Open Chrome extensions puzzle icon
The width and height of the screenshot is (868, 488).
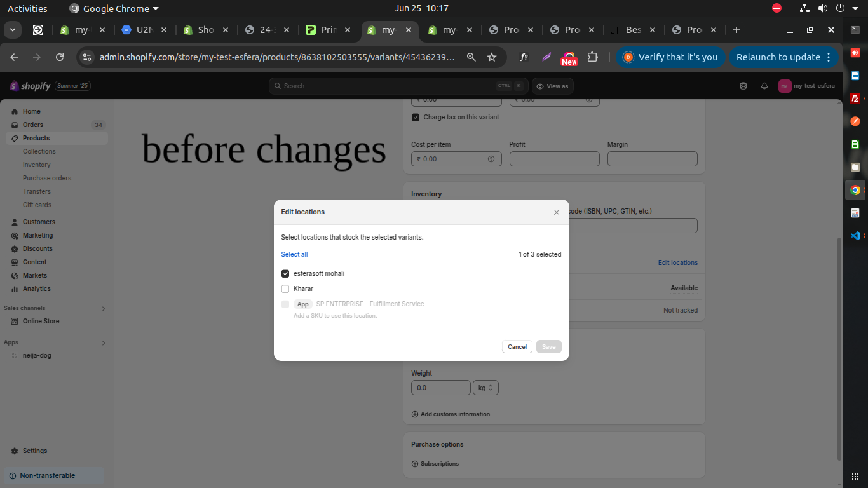pos(592,57)
